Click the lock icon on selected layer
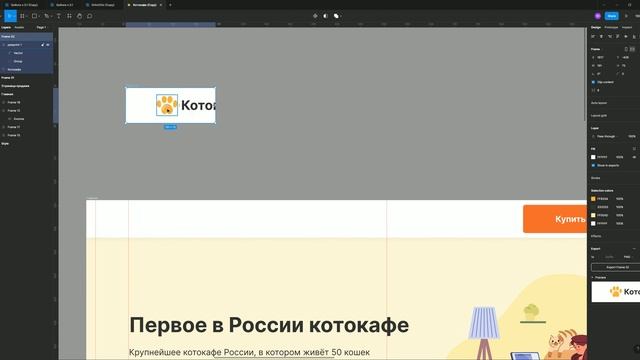 coord(42,45)
